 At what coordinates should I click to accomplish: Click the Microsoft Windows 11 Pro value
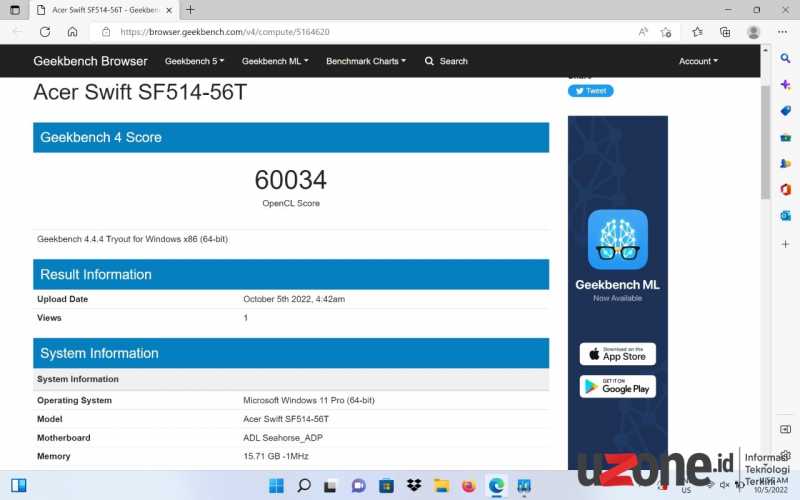[309, 401]
